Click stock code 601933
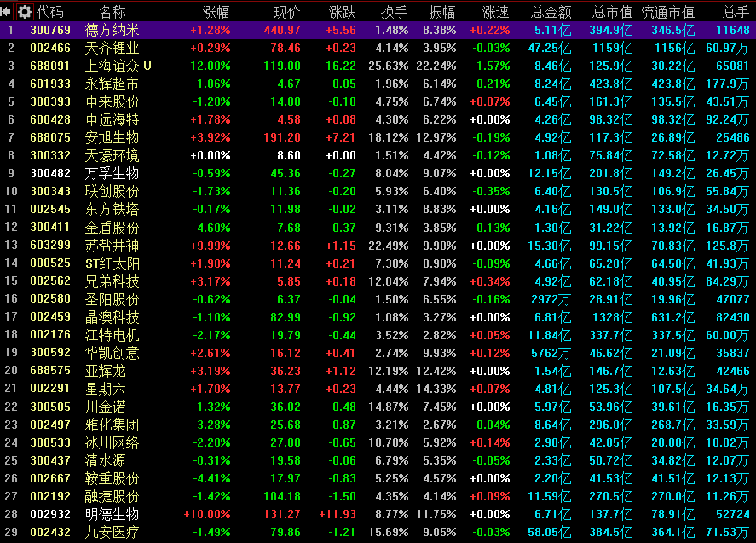 tap(50, 84)
